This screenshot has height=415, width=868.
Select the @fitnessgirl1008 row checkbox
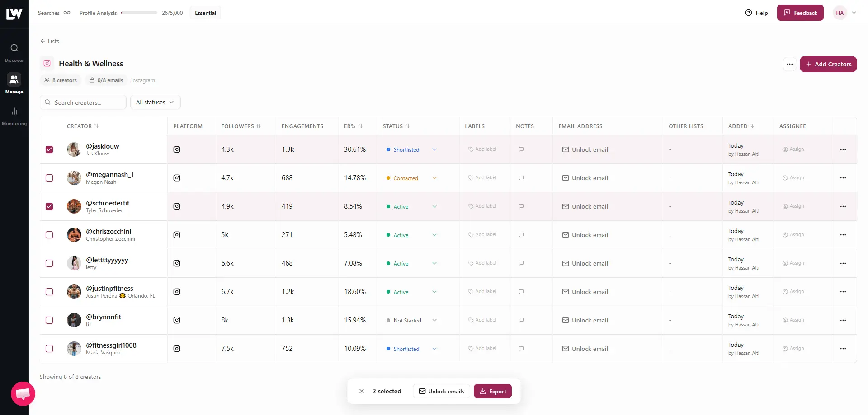point(49,349)
